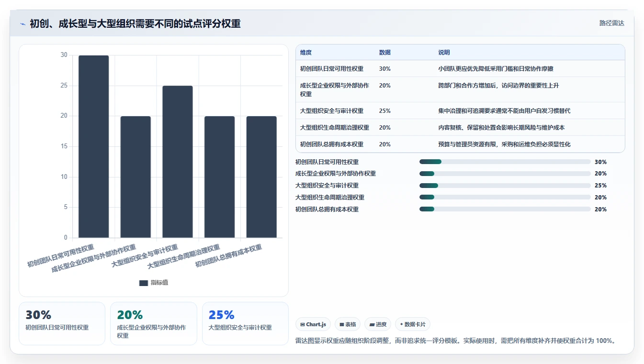Click the Chart.js chip
Image resolution: width=644 pixels, height=364 pixels.
pyautogui.click(x=313, y=324)
